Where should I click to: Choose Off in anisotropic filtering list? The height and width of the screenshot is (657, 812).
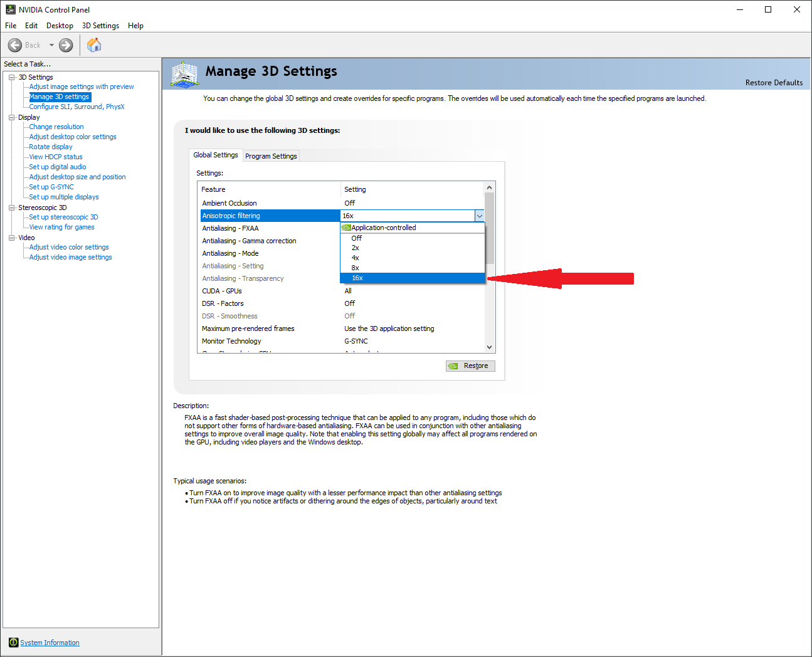pos(413,238)
